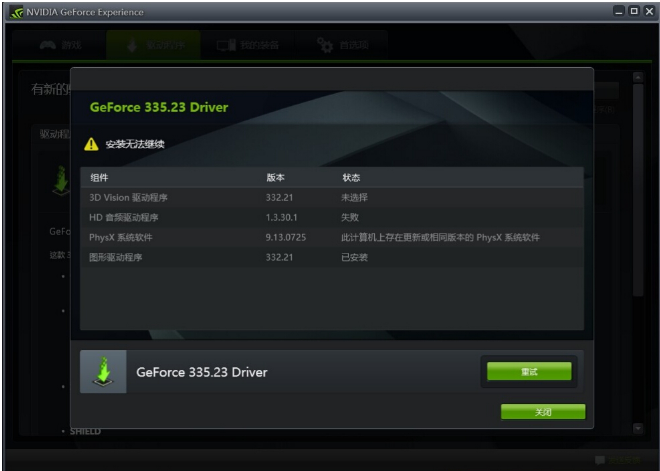Click the yellow warning triangle icon

[x=92, y=144]
